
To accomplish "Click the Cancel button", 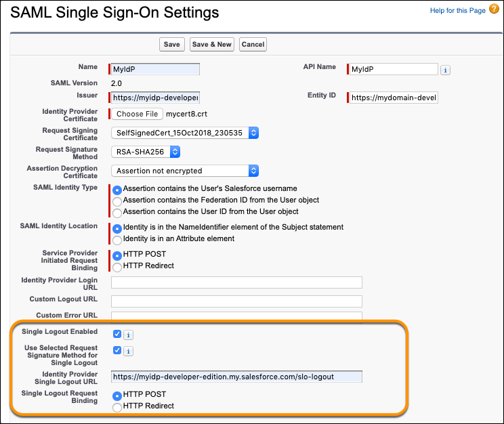I will click(253, 45).
